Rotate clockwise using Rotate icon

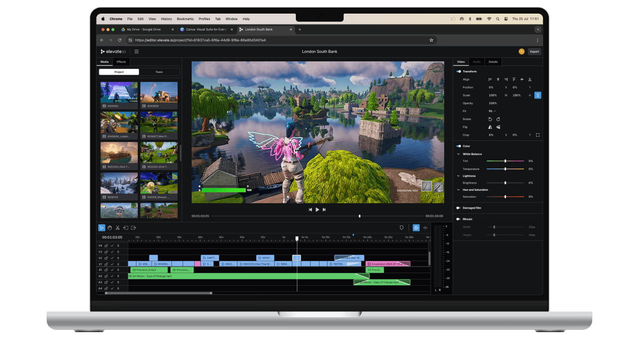(x=498, y=119)
